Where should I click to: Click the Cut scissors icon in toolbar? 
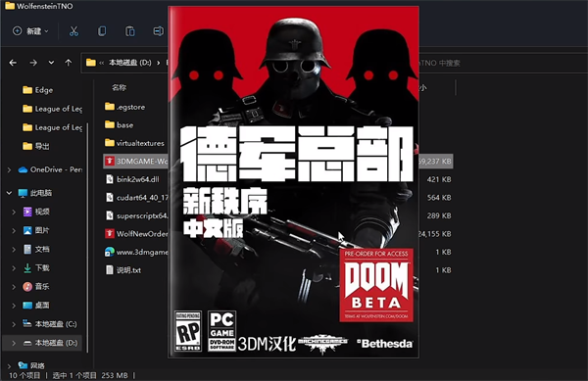[x=73, y=31]
